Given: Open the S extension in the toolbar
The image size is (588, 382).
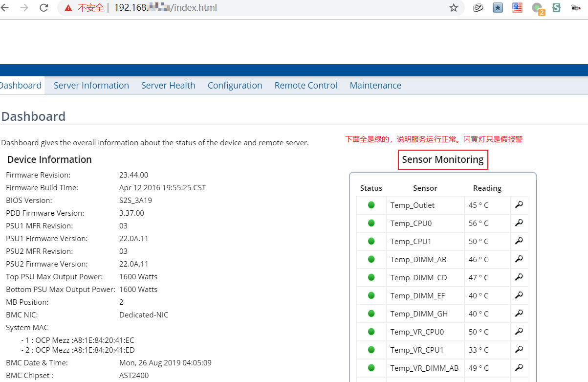Looking at the screenshot, I should [x=556, y=7].
